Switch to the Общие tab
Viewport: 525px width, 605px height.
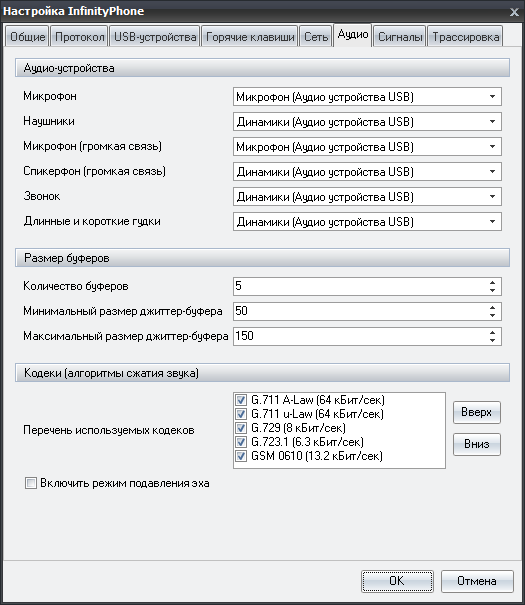point(27,37)
